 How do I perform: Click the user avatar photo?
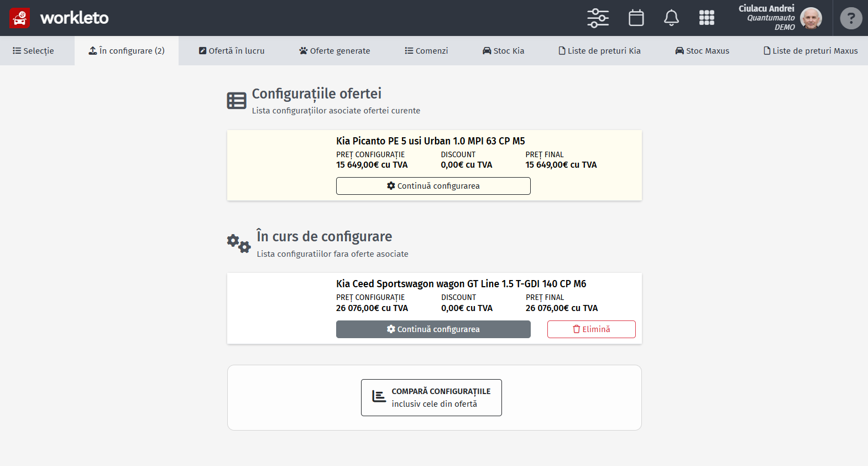point(811,18)
